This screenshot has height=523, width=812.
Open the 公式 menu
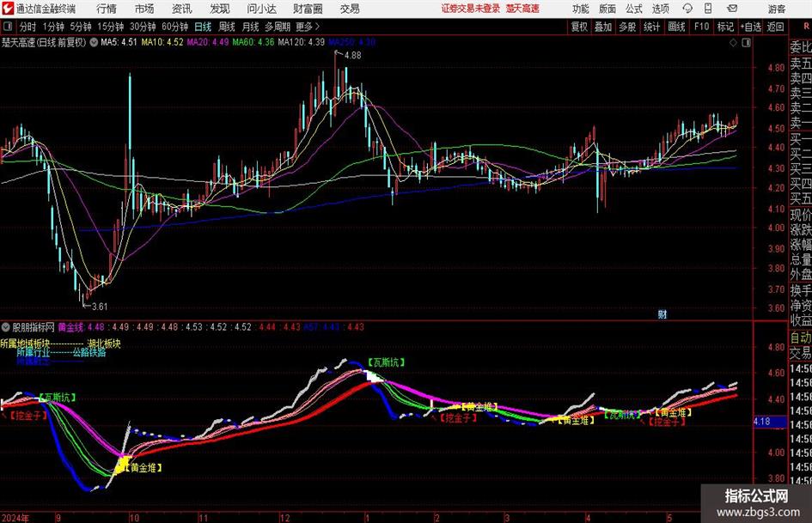[x=633, y=9]
